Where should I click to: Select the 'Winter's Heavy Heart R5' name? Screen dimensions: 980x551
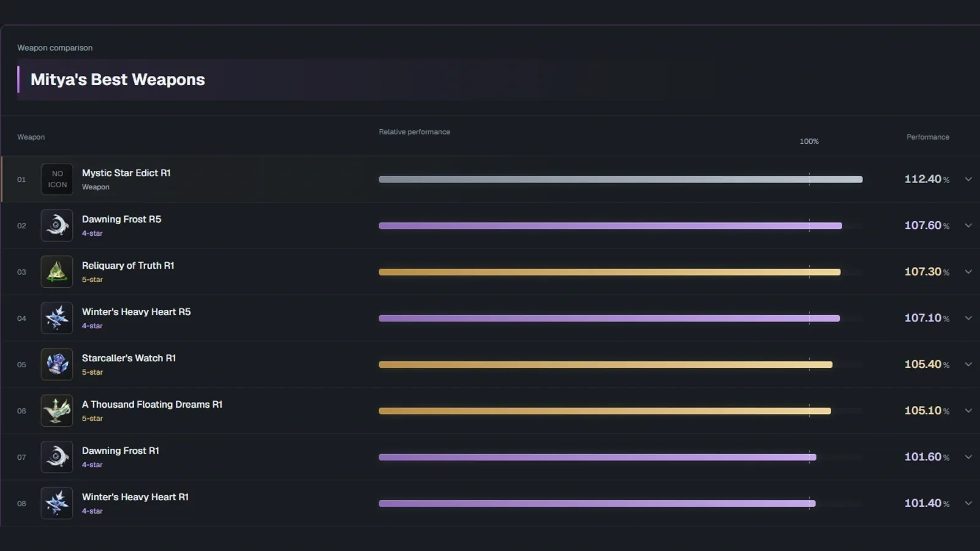pyautogui.click(x=136, y=312)
